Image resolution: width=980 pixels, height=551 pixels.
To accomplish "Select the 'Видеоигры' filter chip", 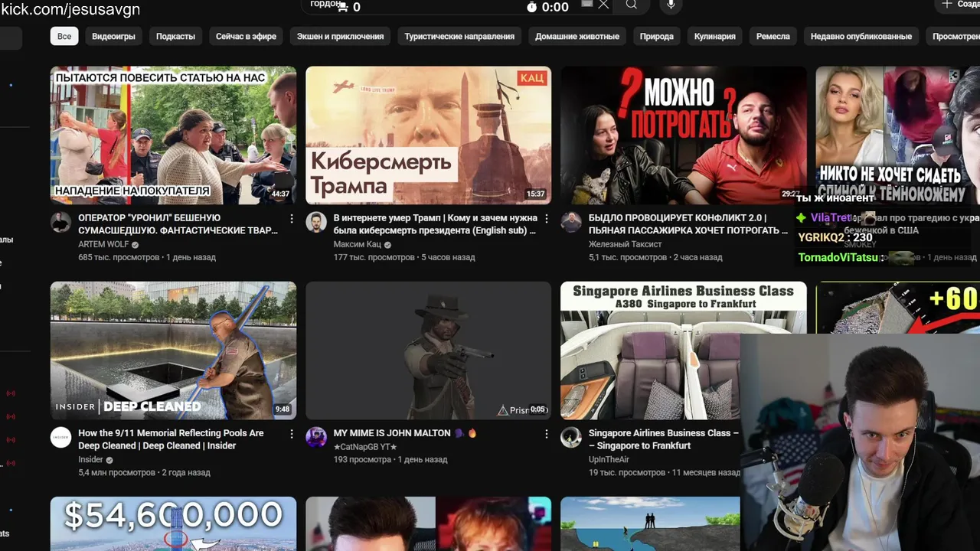I will tap(113, 36).
